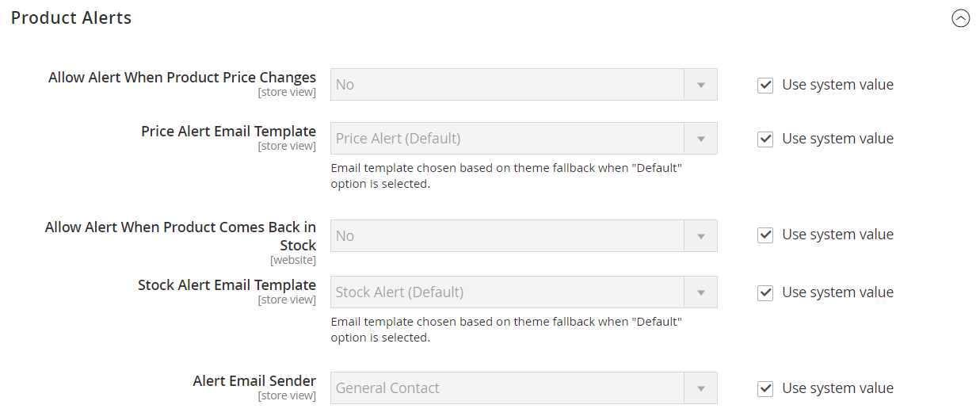Open Allow Alert When Product Price Changes dropdown
980x420 pixels.
[507, 85]
